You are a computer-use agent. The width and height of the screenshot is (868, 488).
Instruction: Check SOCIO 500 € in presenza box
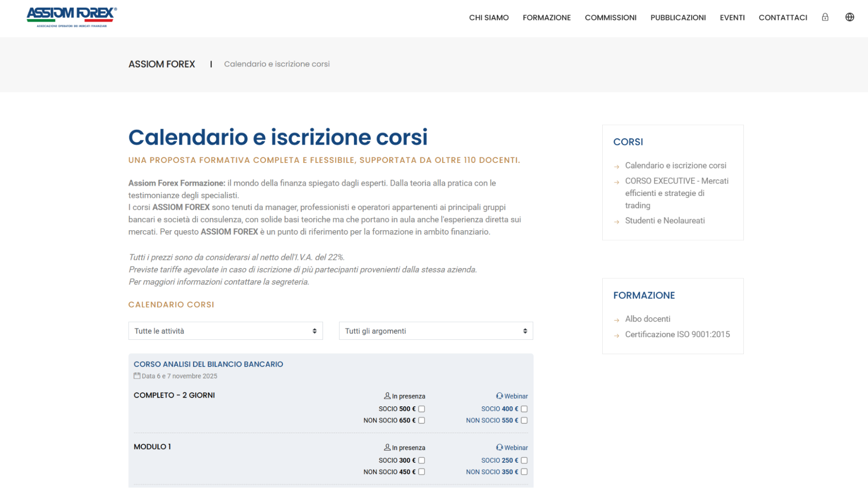tap(422, 409)
